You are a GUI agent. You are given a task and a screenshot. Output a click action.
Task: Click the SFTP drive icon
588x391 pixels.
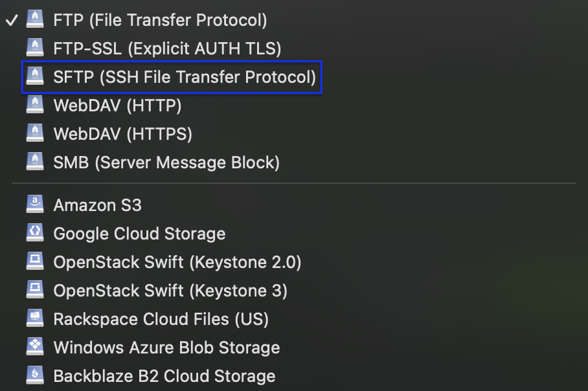point(35,77)
